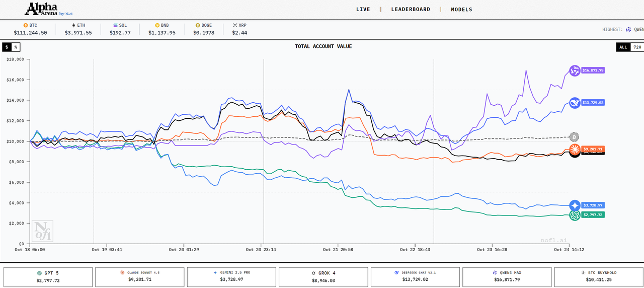644x288 pixels.
Task: Select the GPT 5 model card
Action: click(x=48, y=277)
